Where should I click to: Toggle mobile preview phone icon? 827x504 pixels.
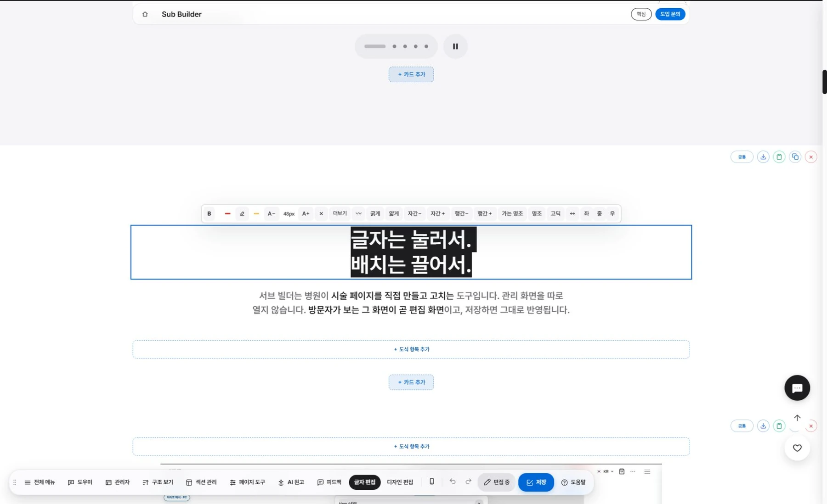tap(432, 482)
